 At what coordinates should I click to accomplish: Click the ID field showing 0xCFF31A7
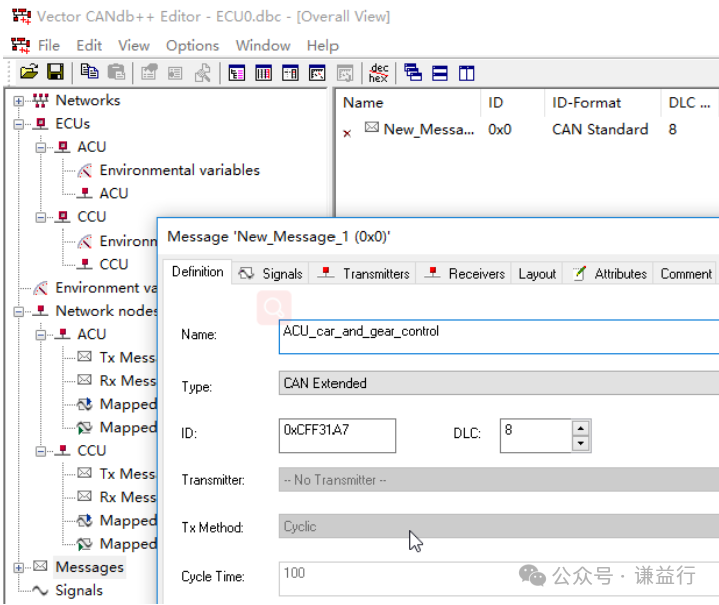[337, 435]
